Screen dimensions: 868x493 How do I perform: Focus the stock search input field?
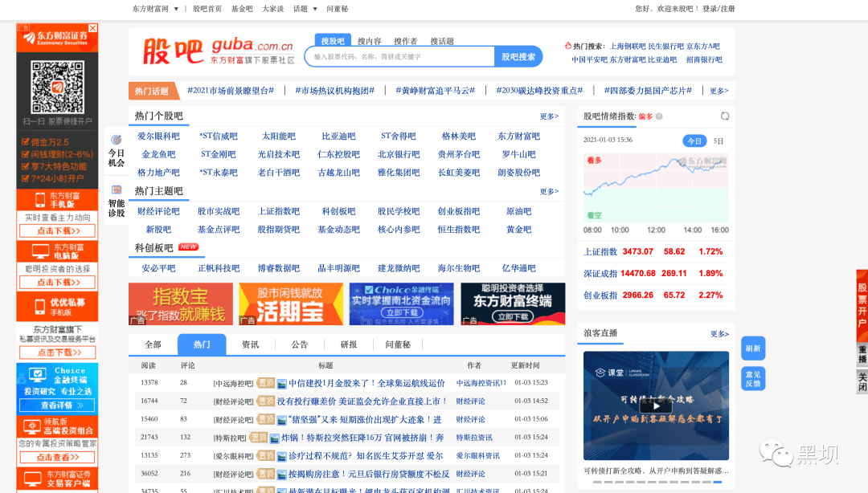tap(401, 56)
